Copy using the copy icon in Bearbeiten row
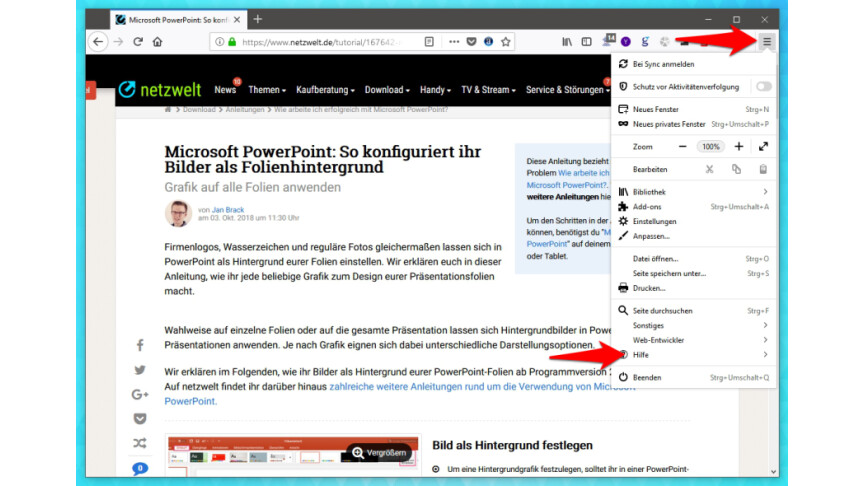This screenshot has width=864, height=486. (736, 169)
